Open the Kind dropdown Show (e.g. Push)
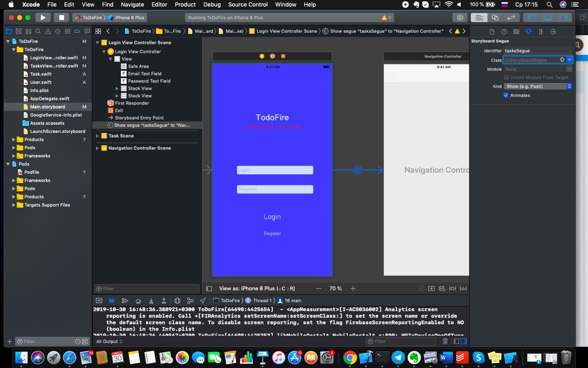The image size is (588, 368). point(538,86)
